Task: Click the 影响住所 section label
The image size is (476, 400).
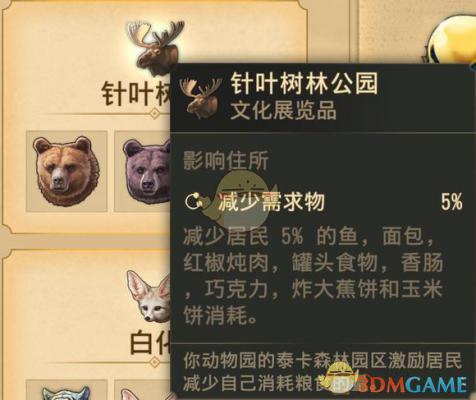Action: [x=226, y=161]
